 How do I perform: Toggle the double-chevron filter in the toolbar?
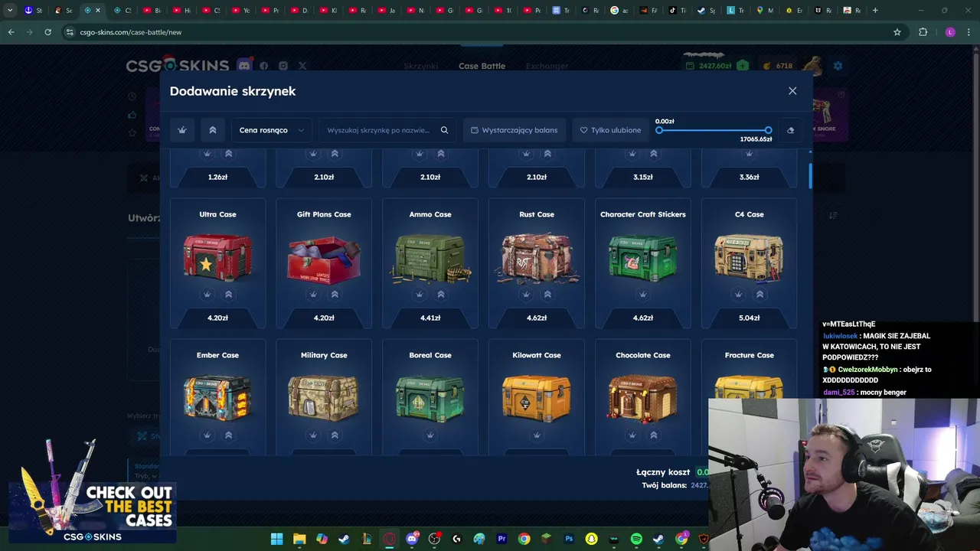(213, 130)
